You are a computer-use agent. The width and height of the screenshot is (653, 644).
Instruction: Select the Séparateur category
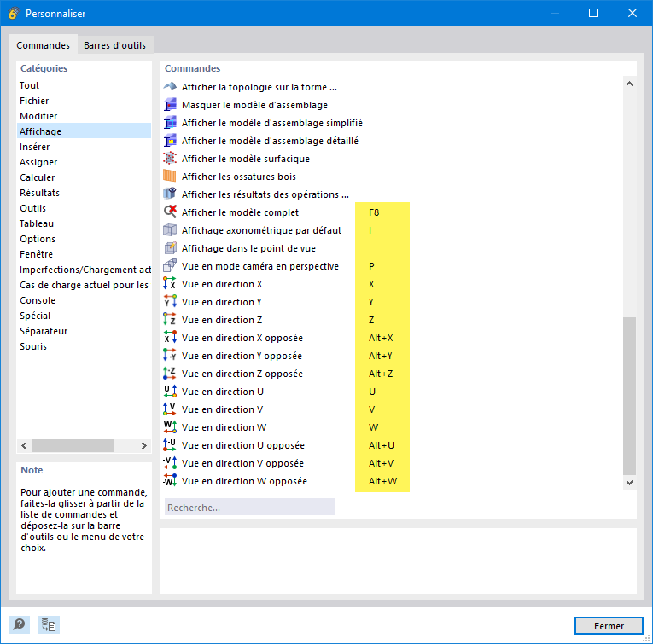point(84,331)
